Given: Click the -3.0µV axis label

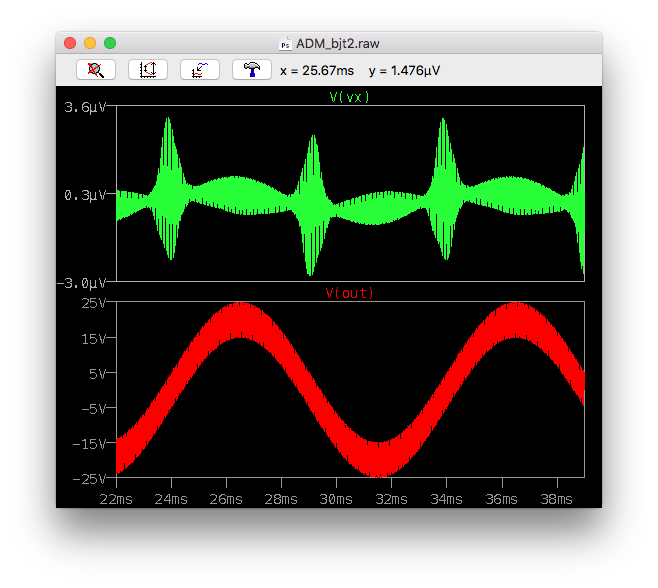Looking at the screenshot, I should coord(81,283).
